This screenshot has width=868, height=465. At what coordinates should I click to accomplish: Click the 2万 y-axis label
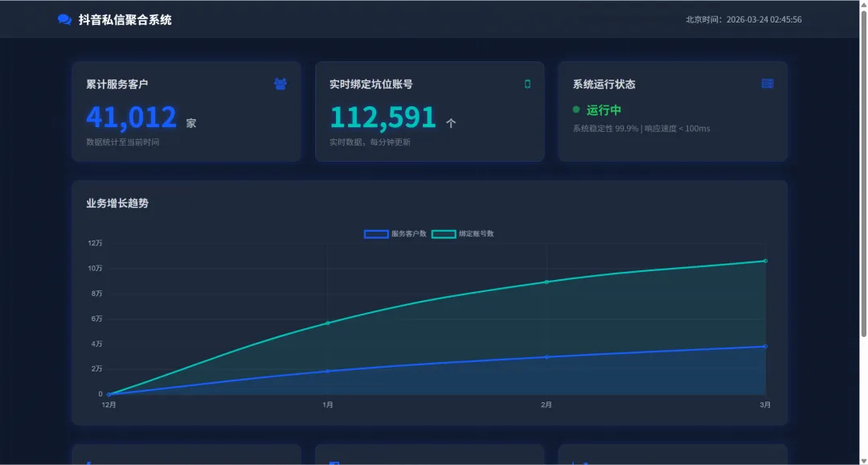click(x=97, y=369)
